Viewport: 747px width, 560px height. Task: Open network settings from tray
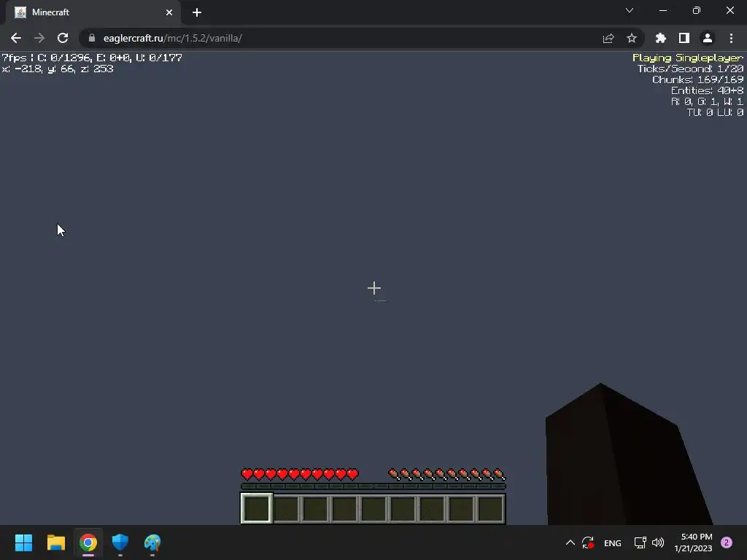tap(640, 542)
